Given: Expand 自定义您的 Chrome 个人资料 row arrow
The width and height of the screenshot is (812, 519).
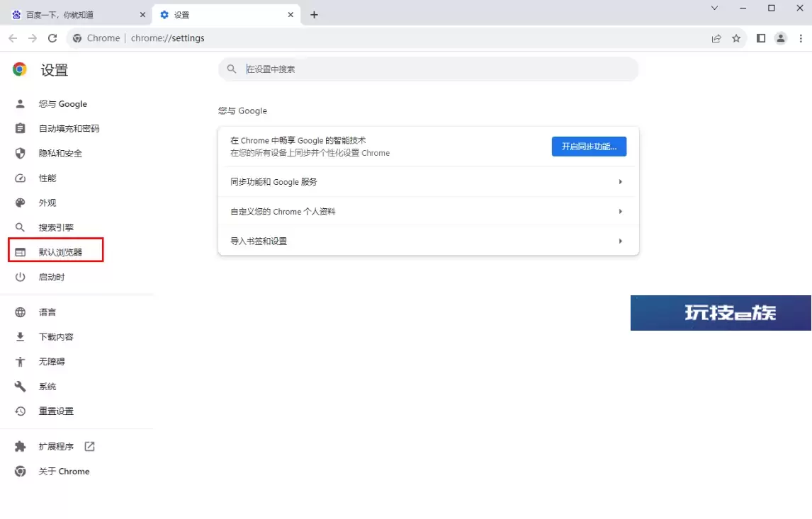Looking at the screenshot, I should click(621, 211).
